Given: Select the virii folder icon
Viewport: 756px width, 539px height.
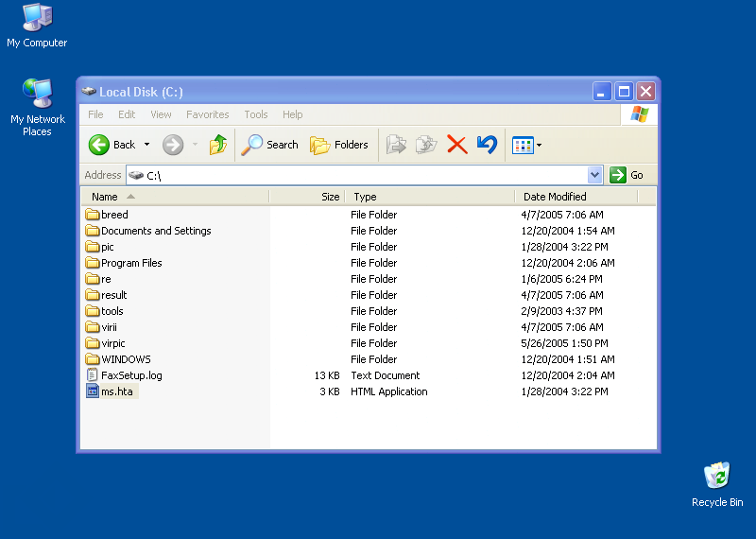Looking at the screenshot, I should (x=92, y=326).
